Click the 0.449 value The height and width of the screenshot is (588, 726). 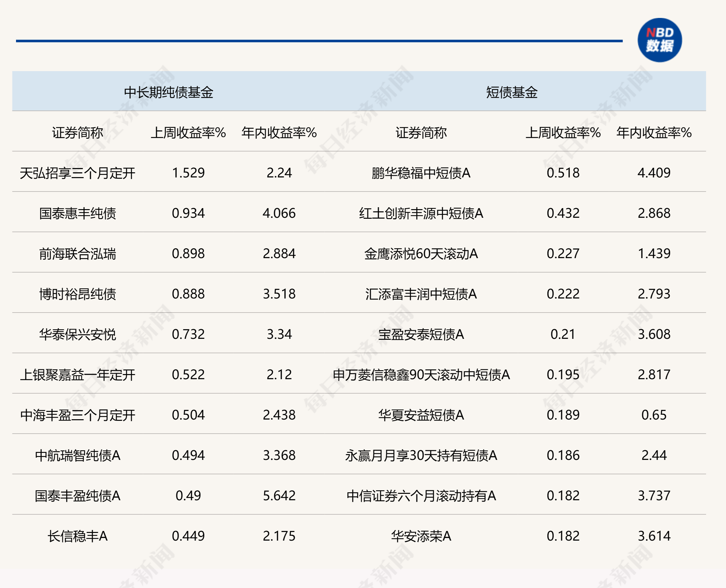coord(188,535)
